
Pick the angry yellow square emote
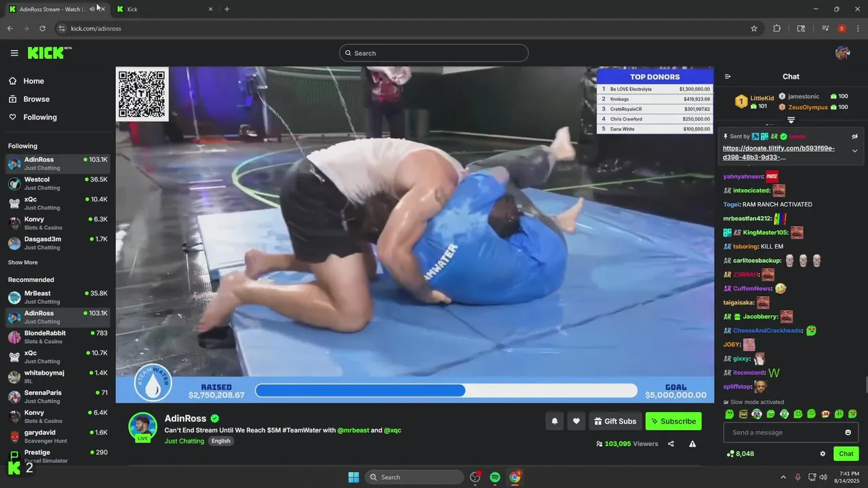743,414
